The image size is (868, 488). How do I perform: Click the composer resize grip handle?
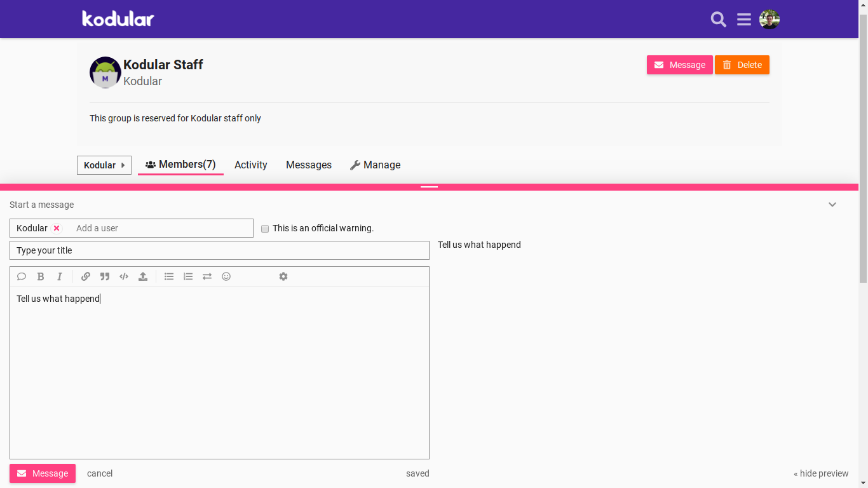[x=429, y=187]
